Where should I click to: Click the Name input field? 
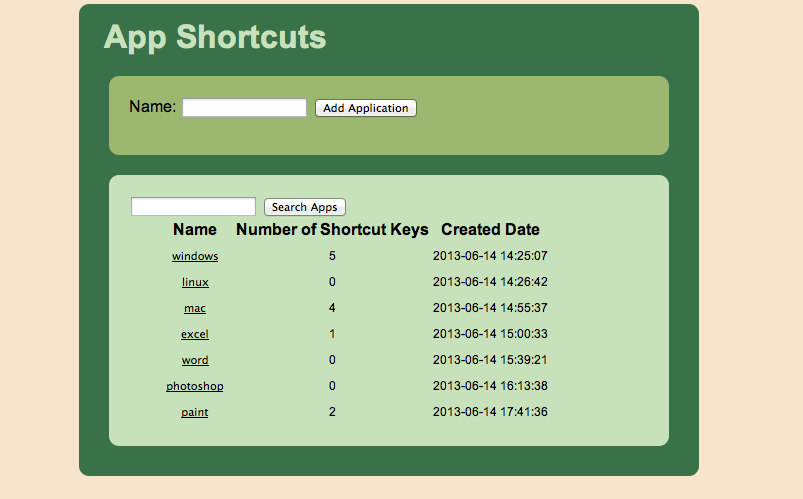click(x=244, y=108)
